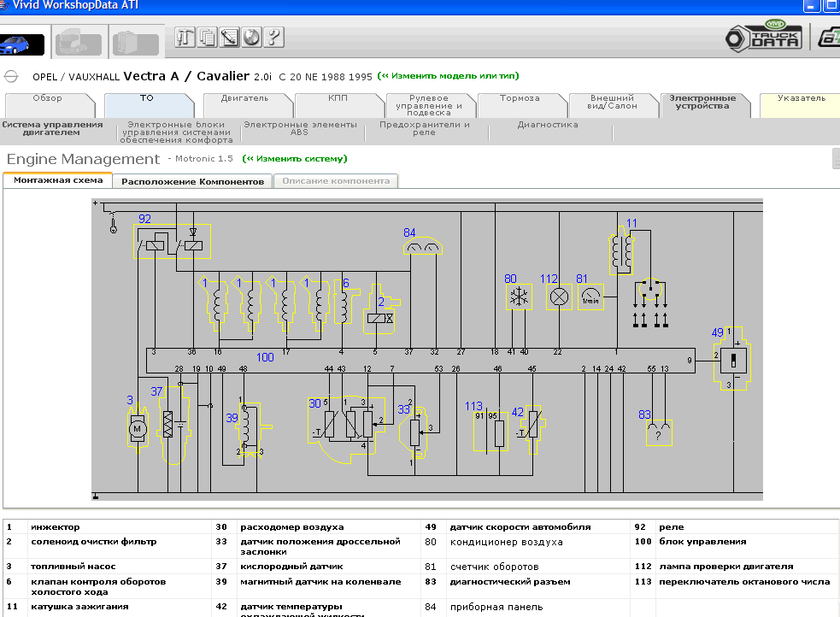The width and height of the screenshot is (840, 617).
Task: Select diagnostic connector component 83
Action: point(659,432)
